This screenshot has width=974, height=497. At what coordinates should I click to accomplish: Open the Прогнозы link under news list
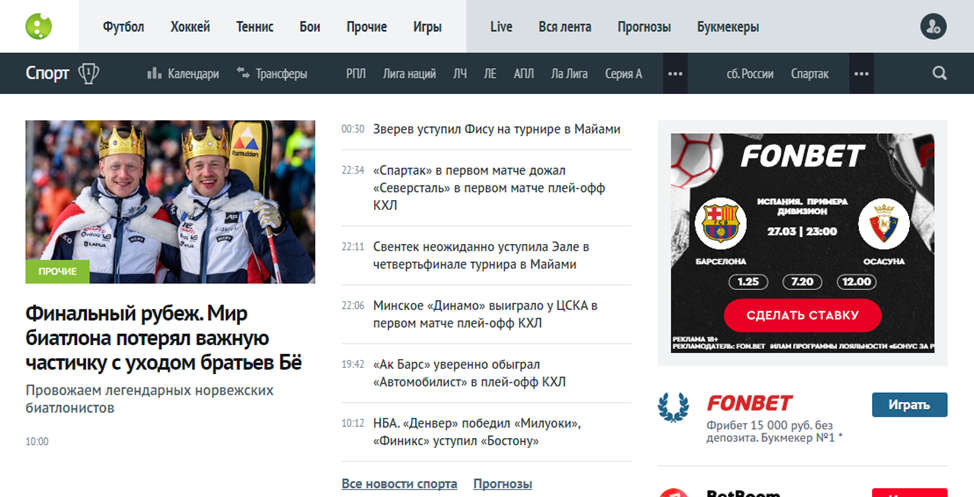pyautogui.click(x=502, y=484)
